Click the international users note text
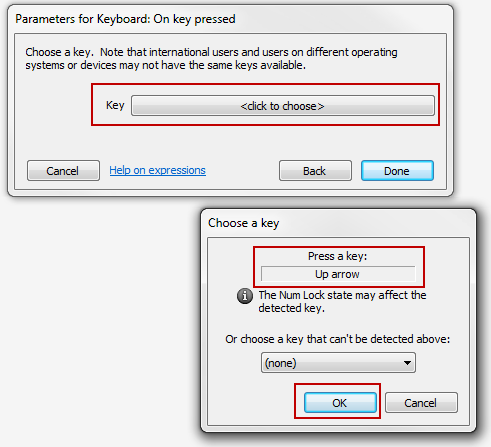This screenshot has height=447, width=491. point(211,58)
